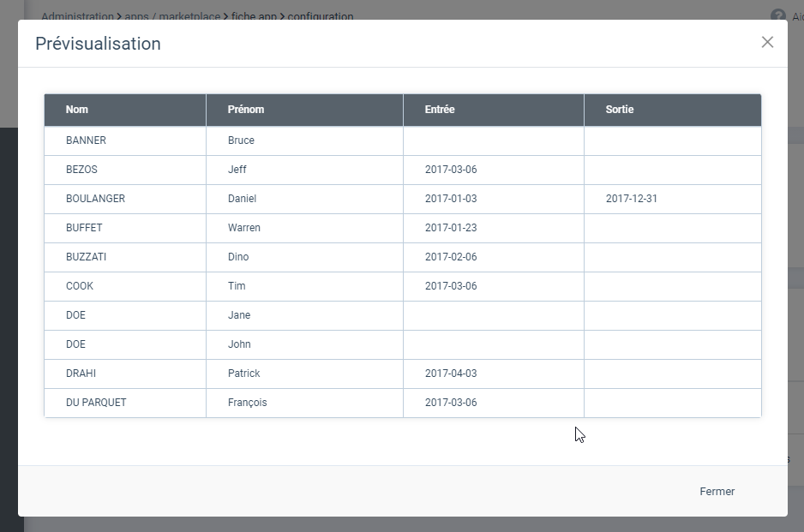Click the DU PARQUET name cell
Screen dimensions: 804x532
[96, 403]
